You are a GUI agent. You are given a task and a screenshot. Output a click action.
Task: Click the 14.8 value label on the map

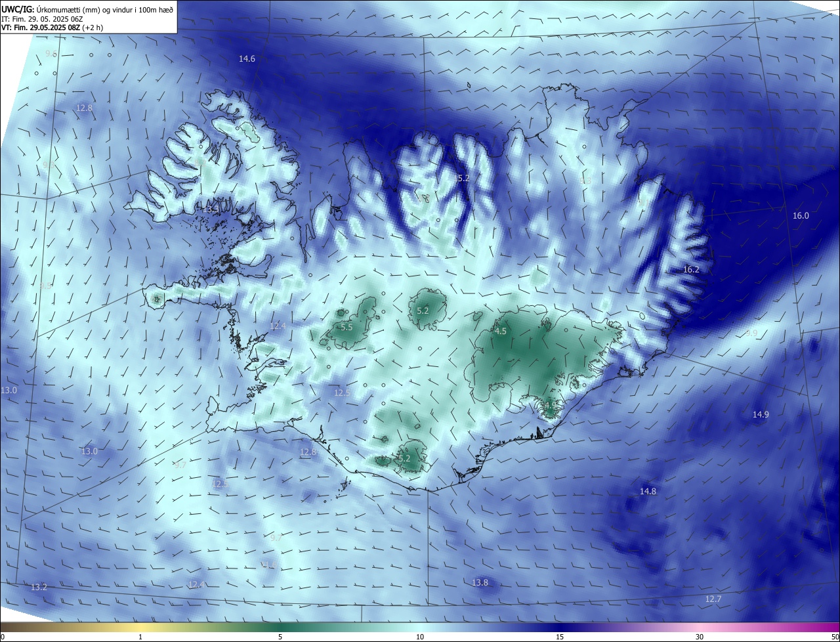pos(648,492)
